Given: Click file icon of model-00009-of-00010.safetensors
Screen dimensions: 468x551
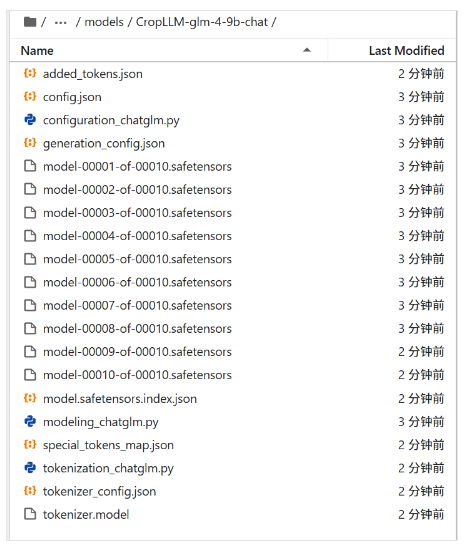Looking at the screenshot, I should [30, 351].
